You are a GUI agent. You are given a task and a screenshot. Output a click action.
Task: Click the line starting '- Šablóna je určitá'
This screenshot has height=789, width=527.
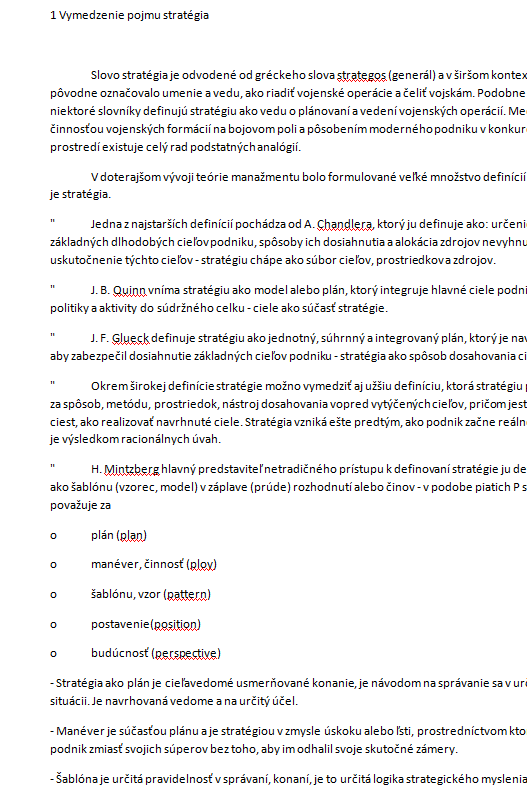pyautogui.click(x=288, y=779)
